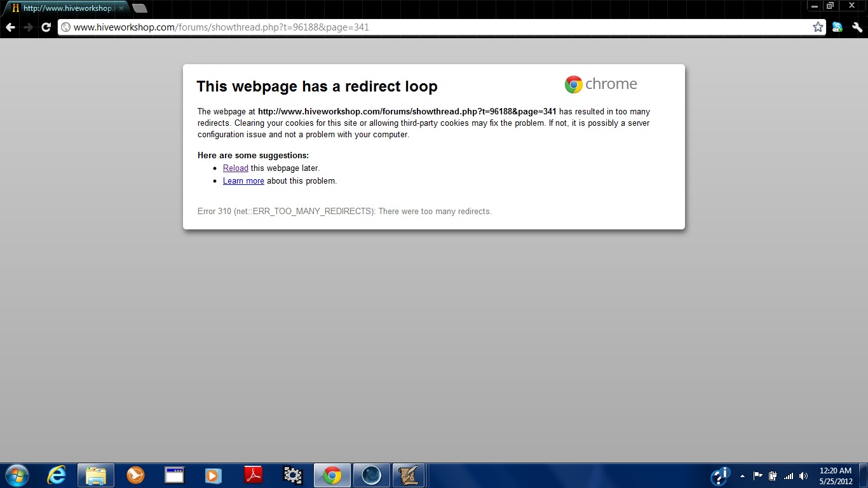This screenshot has height=488, width=868.
Task: Click the globe site-info icon in address bar
Action: tap(65, 27)
